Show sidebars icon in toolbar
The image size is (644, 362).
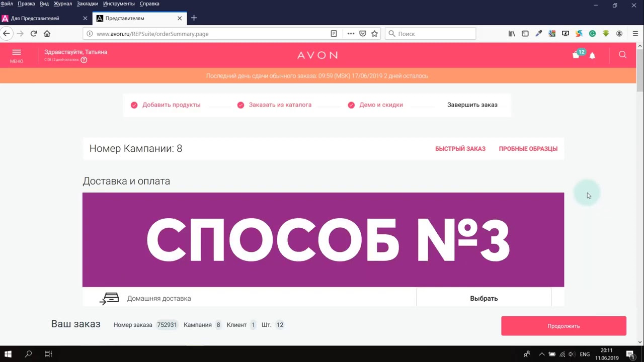point(525,34)
